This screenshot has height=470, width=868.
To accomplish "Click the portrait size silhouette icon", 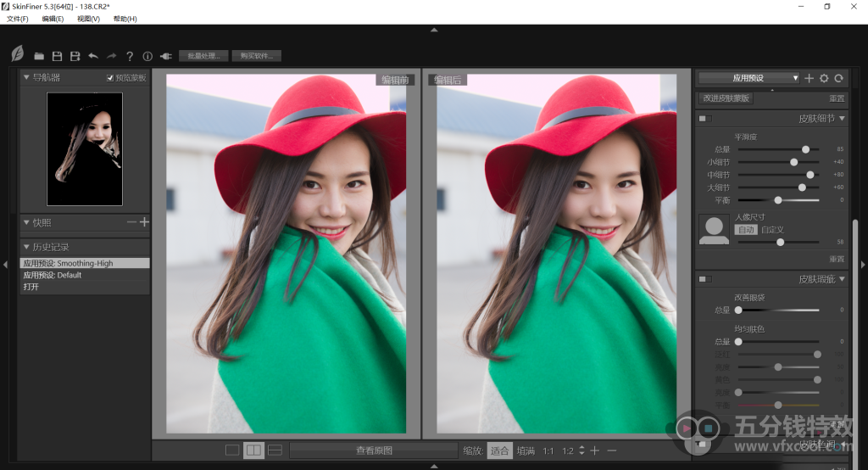I will (x=714, y=230).
